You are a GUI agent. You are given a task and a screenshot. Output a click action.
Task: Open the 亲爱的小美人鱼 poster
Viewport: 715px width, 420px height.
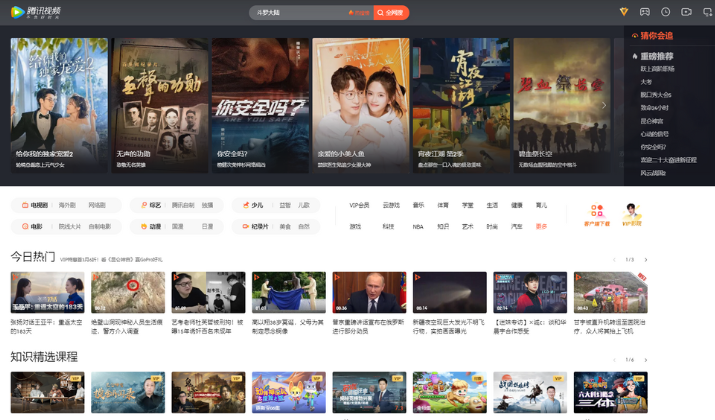[x=361, y=105]
